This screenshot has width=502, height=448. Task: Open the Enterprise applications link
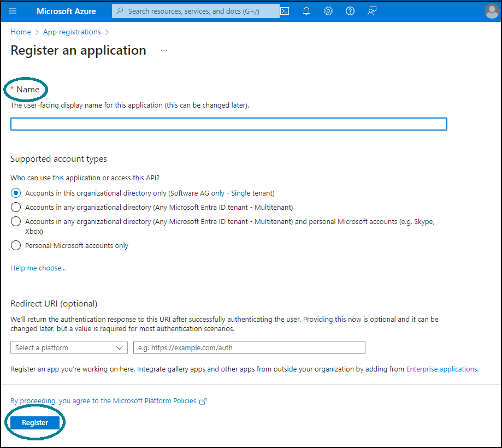442,369
